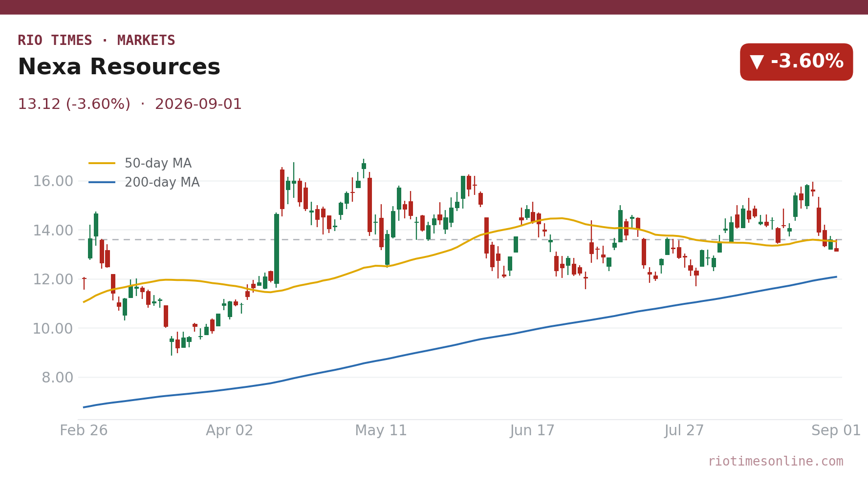868x488 pixels.
Task: Click the blue 200-day MA legend line
Action: [102, 182]
